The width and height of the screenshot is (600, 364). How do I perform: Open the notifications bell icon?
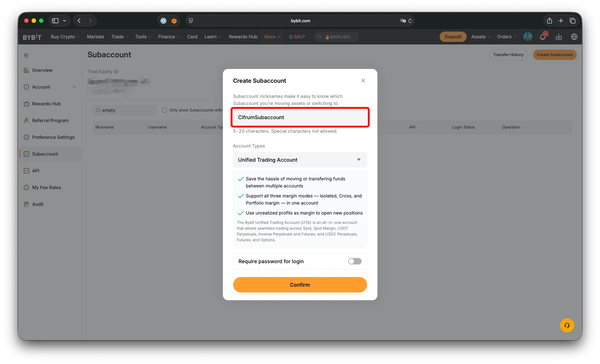[x=543, y=37]
